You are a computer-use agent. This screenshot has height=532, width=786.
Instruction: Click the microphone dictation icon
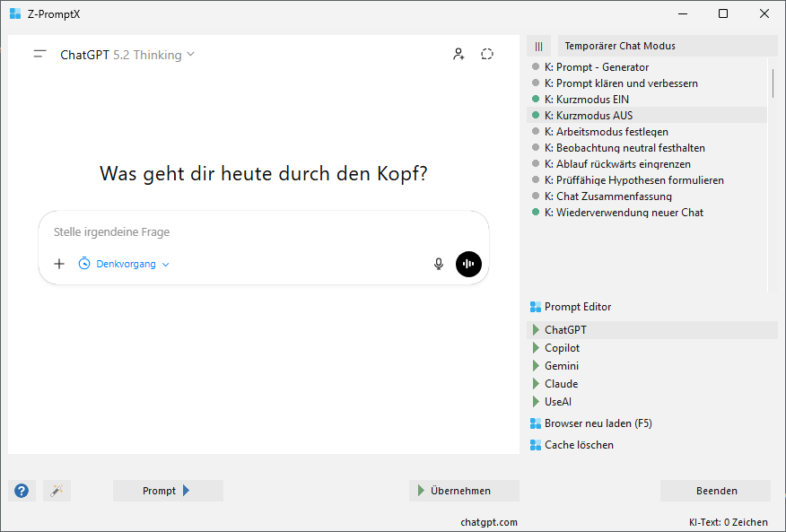pyautogui.click(x=439, y=264)
